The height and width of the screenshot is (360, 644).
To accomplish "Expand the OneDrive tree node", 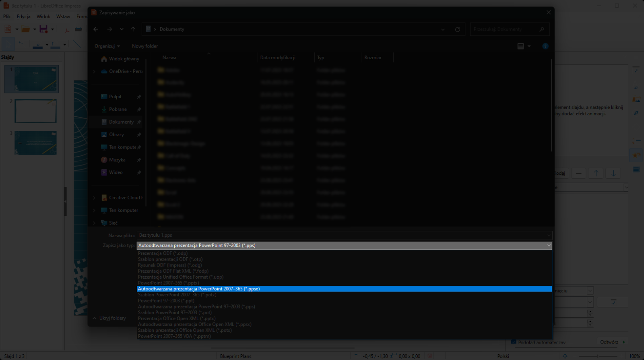I will point(95,72).
